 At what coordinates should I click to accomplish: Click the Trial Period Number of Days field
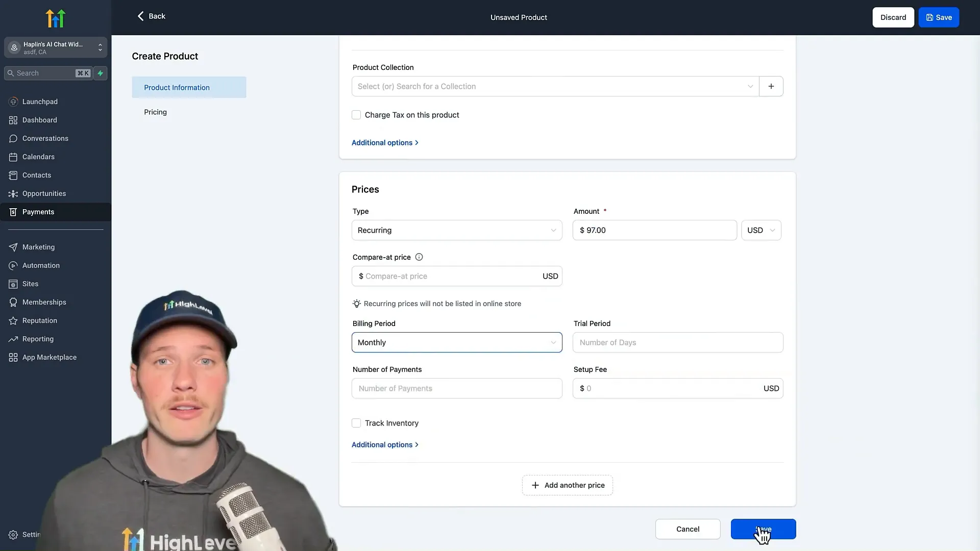point(678,342)
